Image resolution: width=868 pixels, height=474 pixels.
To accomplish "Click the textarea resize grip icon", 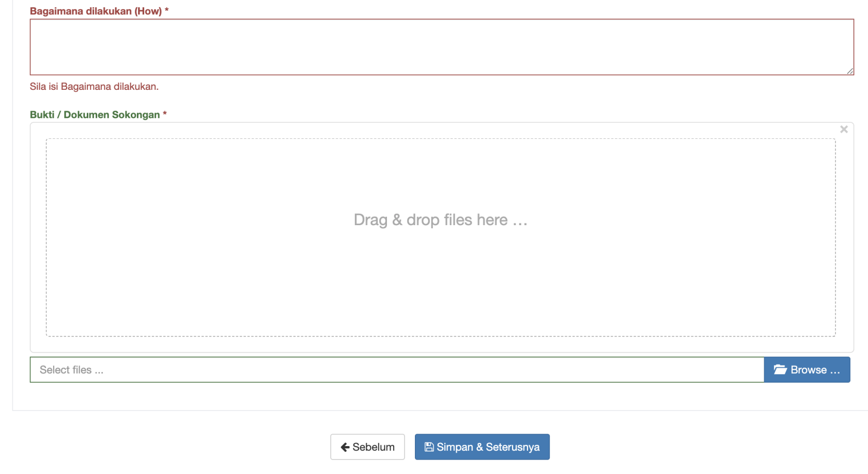I will (x=850, y=71).
